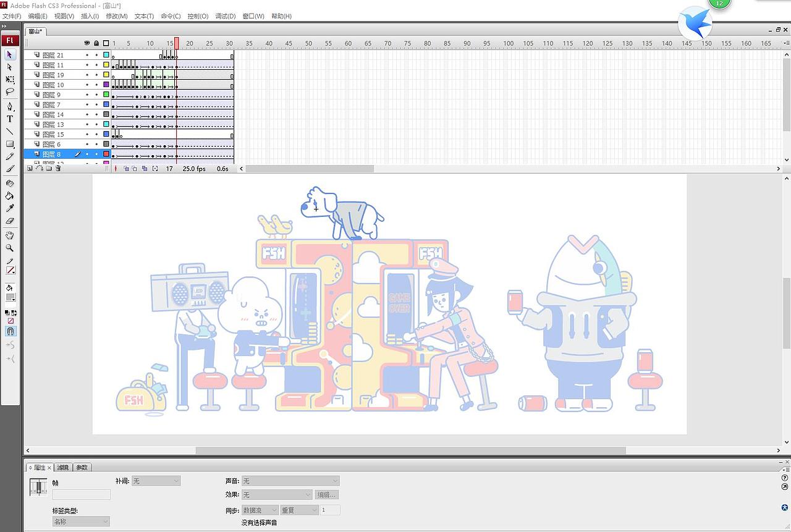
Task: Open the 同步 数据流 sync dropdown
Action: [x=260, y=510]
